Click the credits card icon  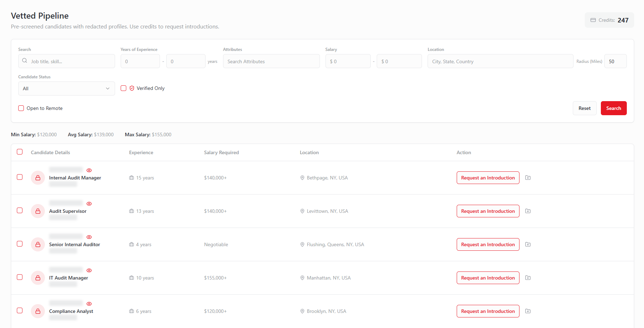[x=593, y=20]
